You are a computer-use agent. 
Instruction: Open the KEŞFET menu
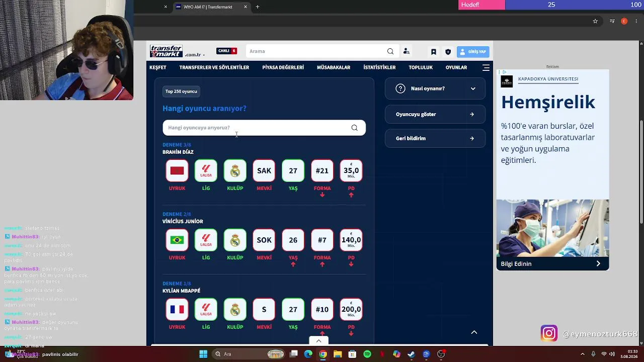[x=158, y=67]
